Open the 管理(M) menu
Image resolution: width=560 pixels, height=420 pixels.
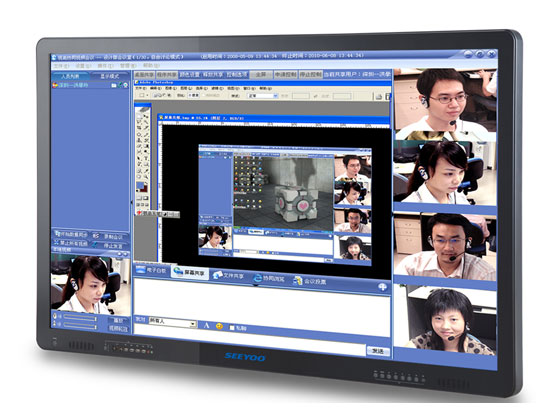click(x=128, y=66)
